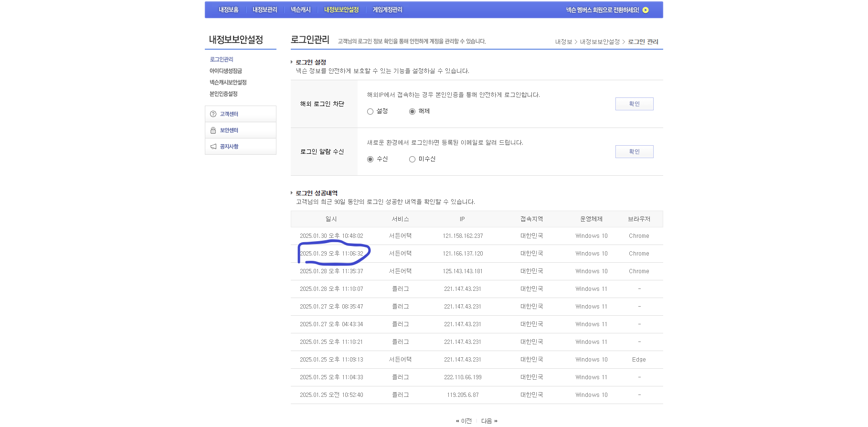Click the megaphone icon for 공지사항
Viewport: 868px width, 427px height.
click(x=213, y=147)
